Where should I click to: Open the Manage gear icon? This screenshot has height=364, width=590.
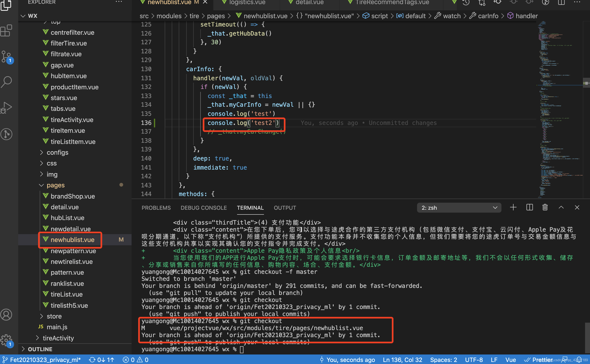coord(6,340)
